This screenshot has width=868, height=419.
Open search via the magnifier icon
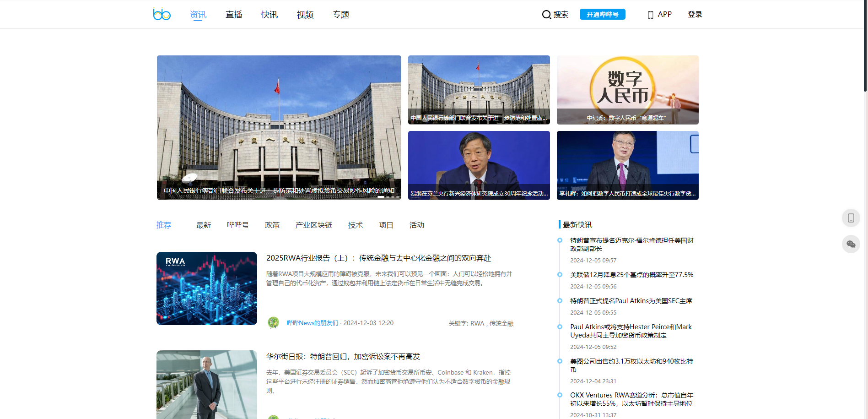tap(546, 15)
